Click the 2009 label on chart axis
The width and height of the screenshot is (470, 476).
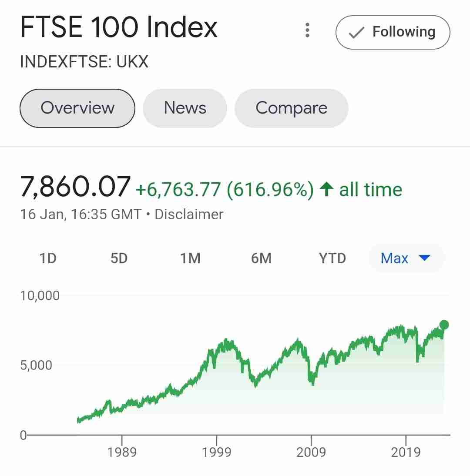click(x=311, y=452)
